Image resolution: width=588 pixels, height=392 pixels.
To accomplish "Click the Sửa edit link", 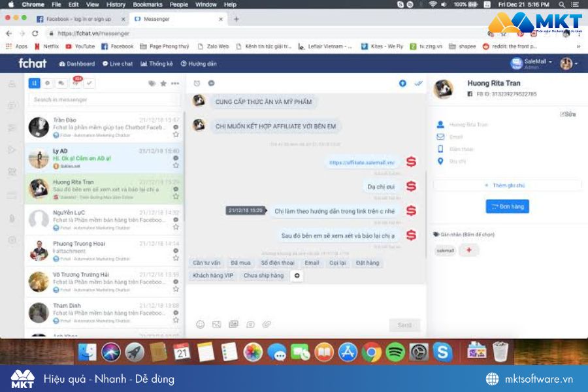I will click(568, 114).
